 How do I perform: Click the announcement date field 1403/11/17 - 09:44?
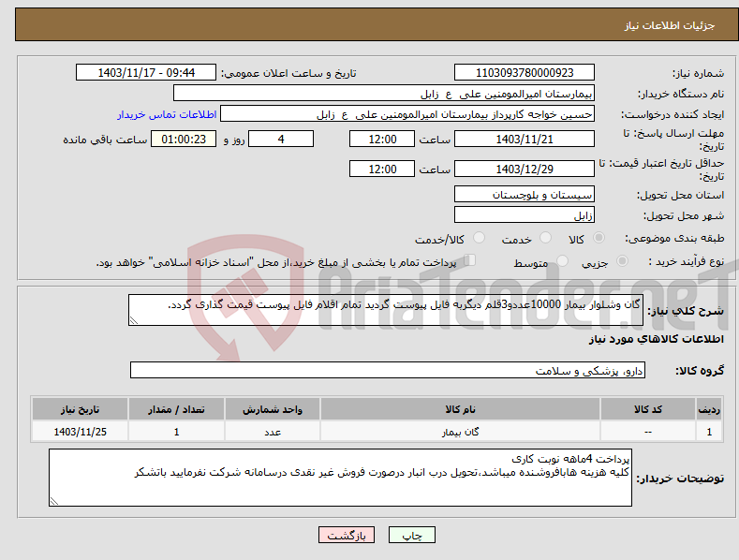145,73
